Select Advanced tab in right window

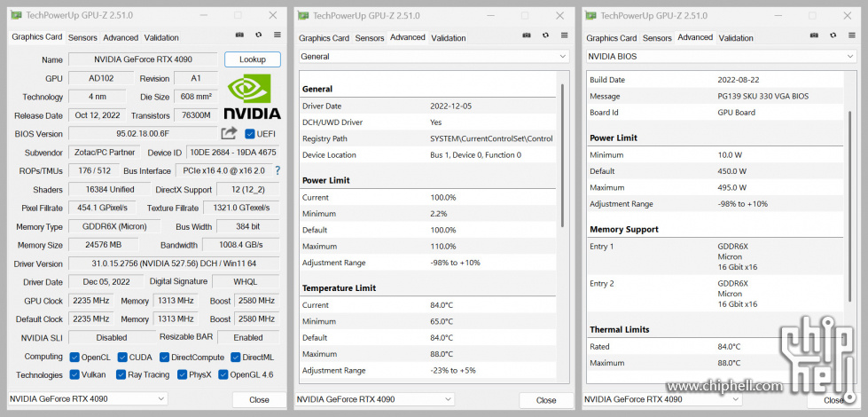coord(695,37)
